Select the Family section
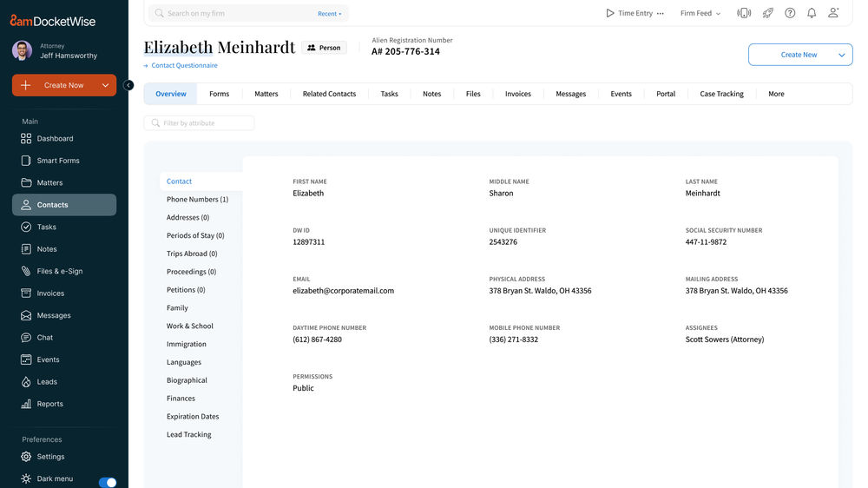Screen dimensions: 868x488 pyautogui.click(x=177, y=308)
